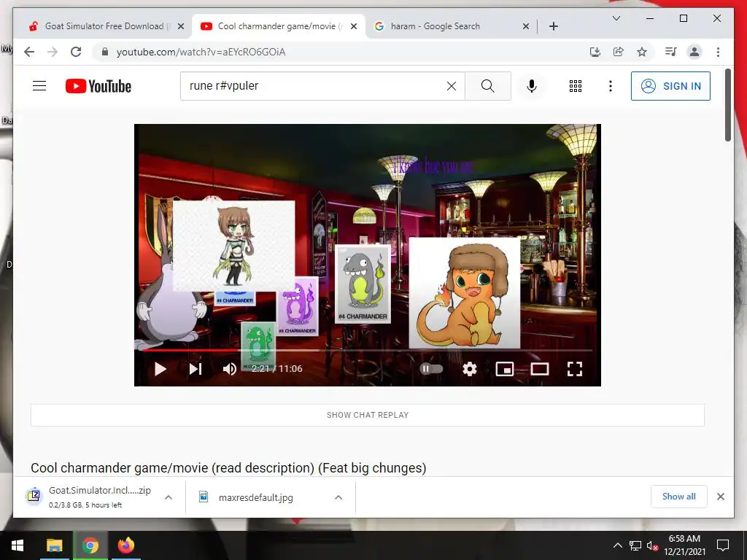Screen dimensions: 747x560
Task: Expand Goat.Simulator zip download options
Action: click(169, 497)
